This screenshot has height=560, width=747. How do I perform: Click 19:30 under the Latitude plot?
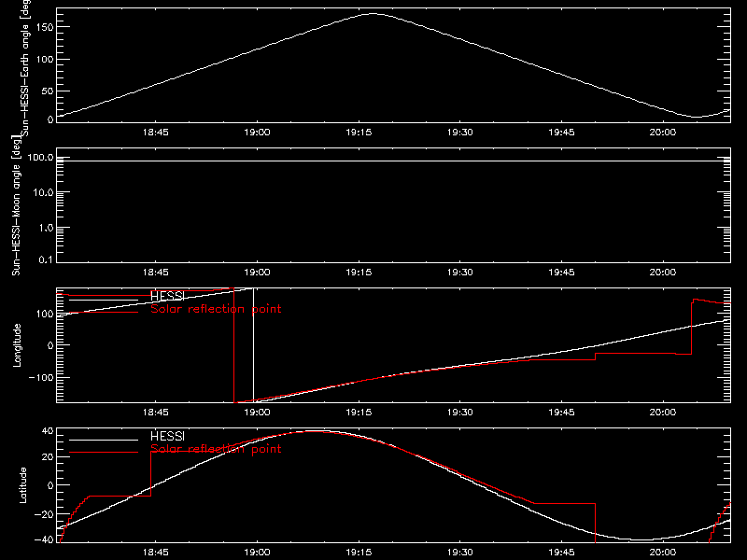[x=459, y=553]
